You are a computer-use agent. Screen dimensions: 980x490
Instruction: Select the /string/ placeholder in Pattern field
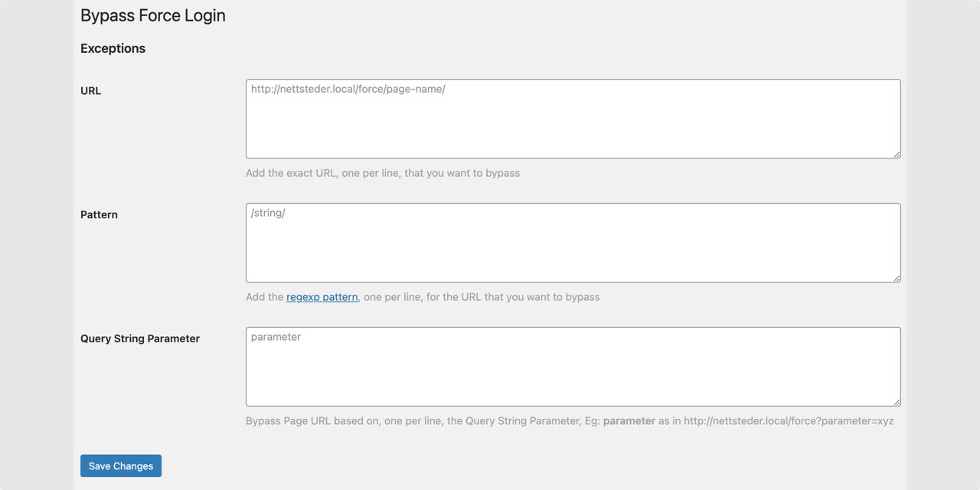point(266,213)
